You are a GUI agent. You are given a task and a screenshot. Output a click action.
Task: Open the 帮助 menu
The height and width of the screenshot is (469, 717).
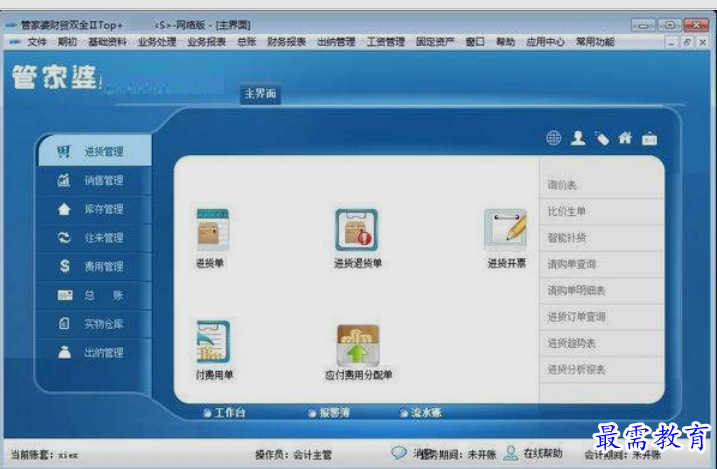coord(506,42)
